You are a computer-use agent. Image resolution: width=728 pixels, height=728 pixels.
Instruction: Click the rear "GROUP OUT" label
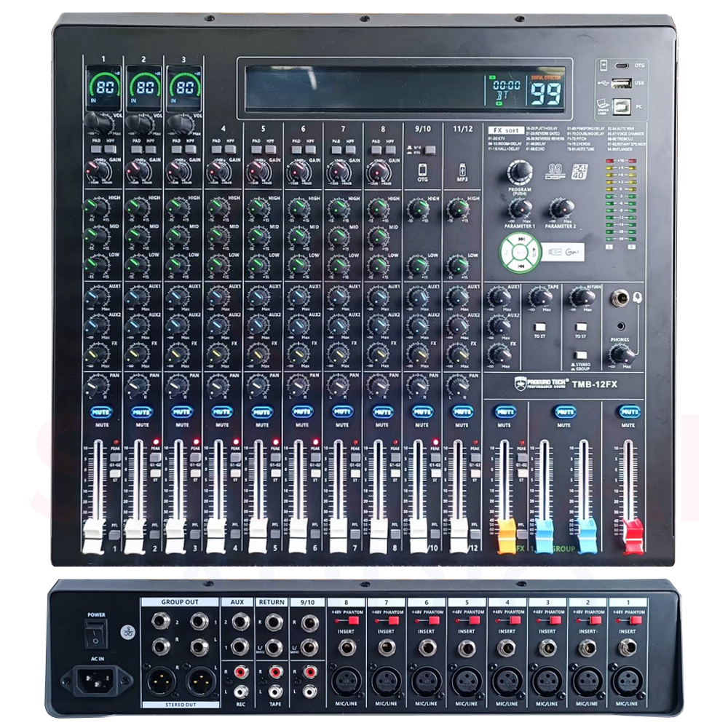tap(180, 602)
